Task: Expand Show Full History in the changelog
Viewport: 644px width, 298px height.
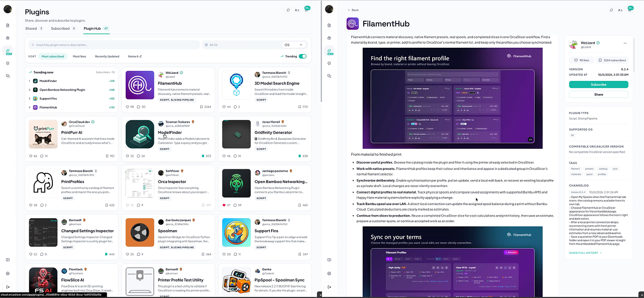Action: tap(585, 253)
